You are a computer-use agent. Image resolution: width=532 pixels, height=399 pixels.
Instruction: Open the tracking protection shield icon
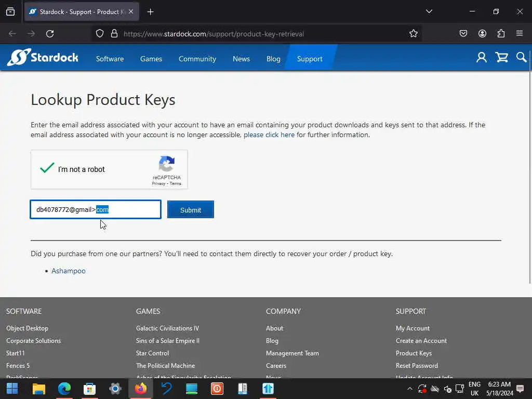pyautogui.click(x=99, y=34)
